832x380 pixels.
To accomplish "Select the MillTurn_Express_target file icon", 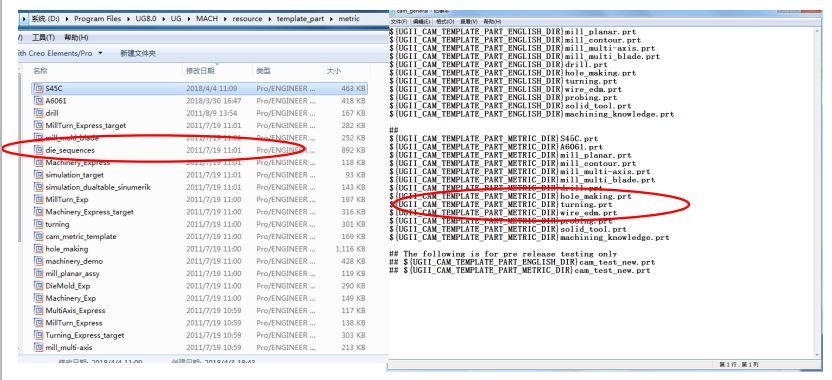I will [x=38, y=125].
